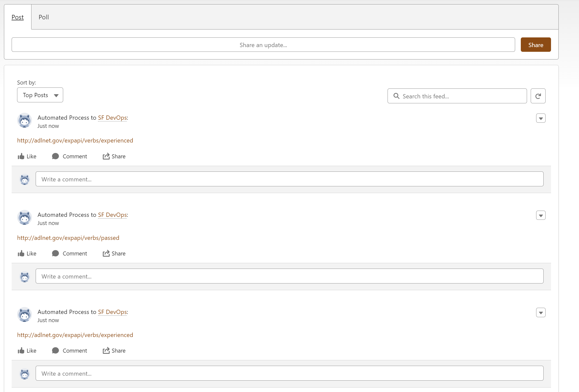Select the Post tab
Screen dimensions: 579x392
17,17
